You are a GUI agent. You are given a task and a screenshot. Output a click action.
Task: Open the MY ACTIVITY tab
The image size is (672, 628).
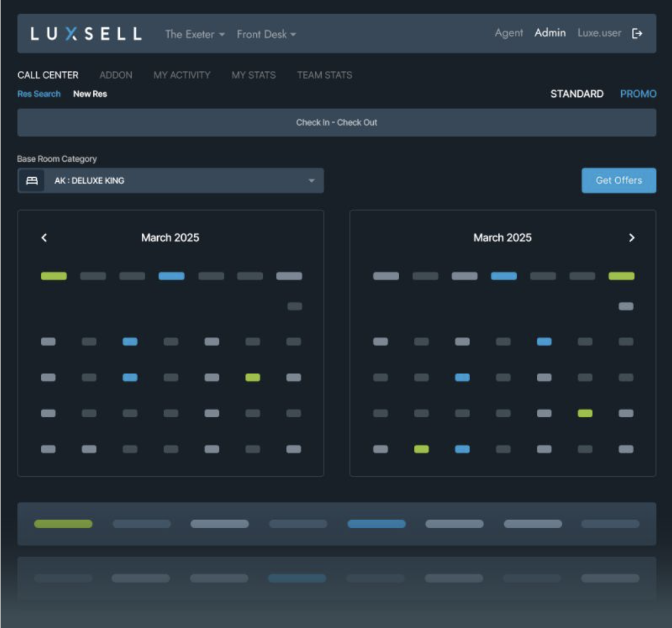pos(182,75)
